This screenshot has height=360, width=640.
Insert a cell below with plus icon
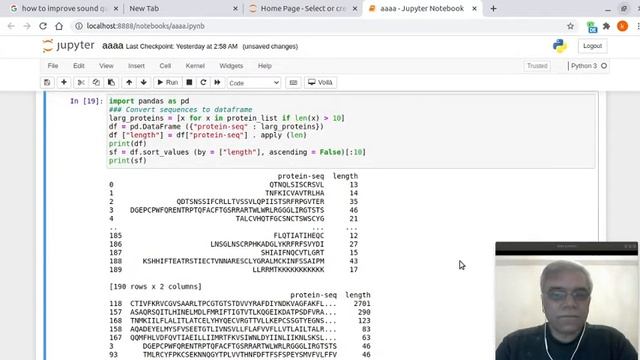[64, 82]
